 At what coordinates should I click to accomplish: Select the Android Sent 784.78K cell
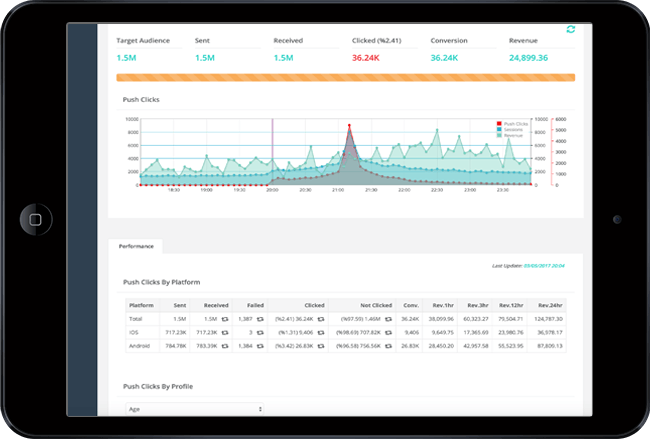176,346
